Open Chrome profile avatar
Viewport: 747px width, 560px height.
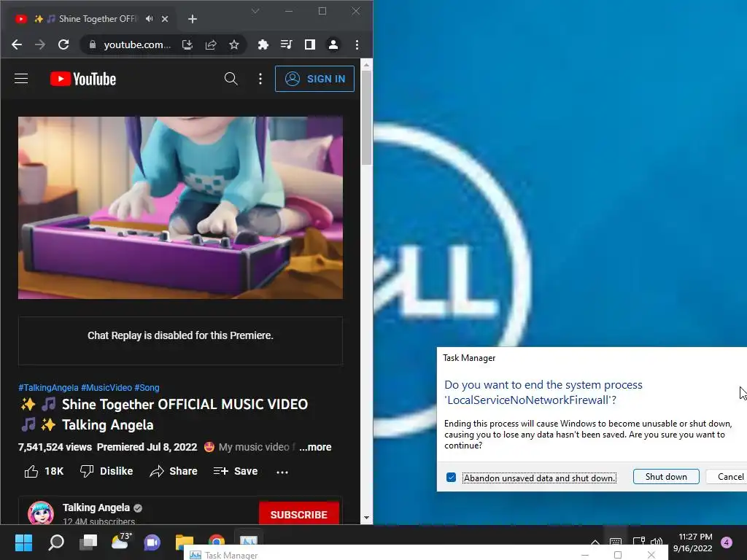333,44
